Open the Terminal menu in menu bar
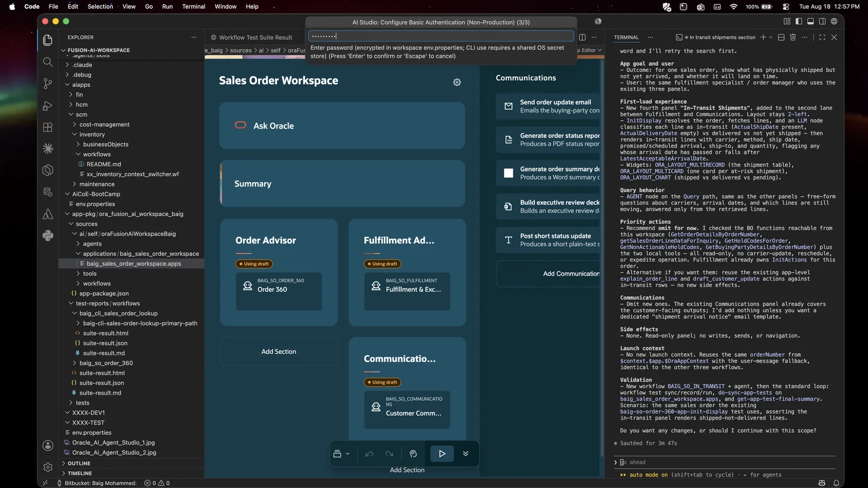The image size is (868, 488). click(x=194, y=7)
